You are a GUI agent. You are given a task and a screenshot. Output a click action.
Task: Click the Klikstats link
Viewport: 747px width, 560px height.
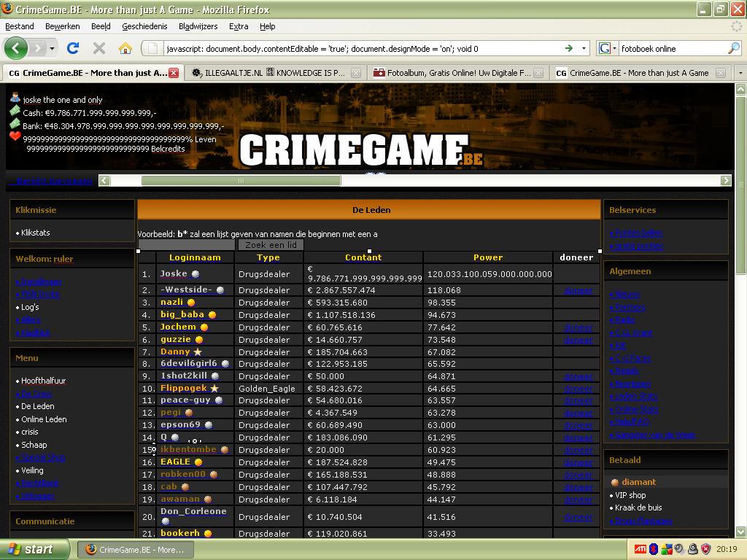coord(35,233)
